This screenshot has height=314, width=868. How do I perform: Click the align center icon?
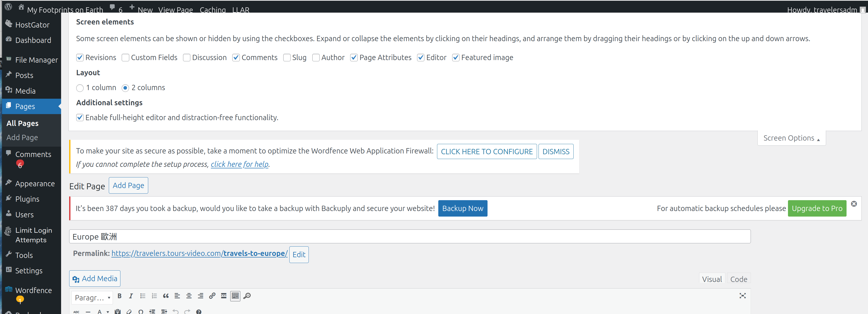[189, 296]
